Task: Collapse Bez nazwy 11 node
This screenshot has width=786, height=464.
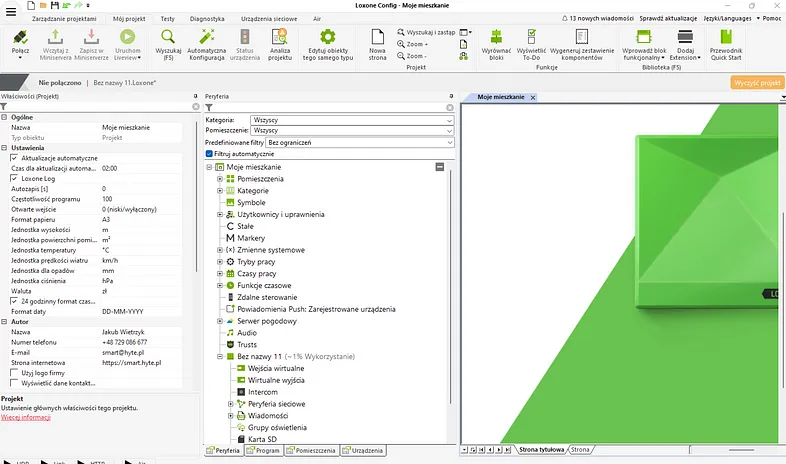Action: click(220, 357)
